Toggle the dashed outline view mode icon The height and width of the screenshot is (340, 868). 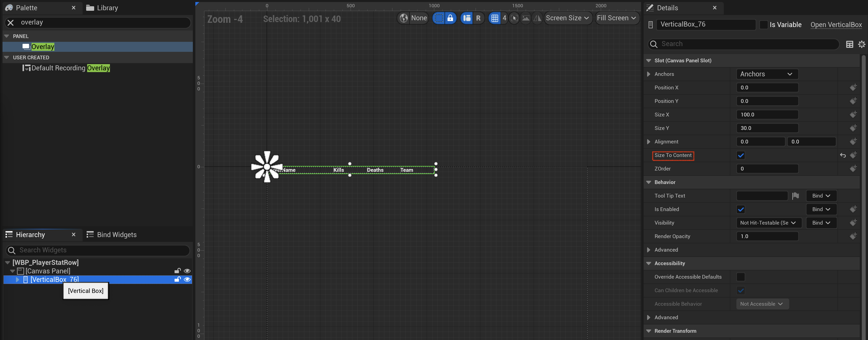tap(439, 18)
